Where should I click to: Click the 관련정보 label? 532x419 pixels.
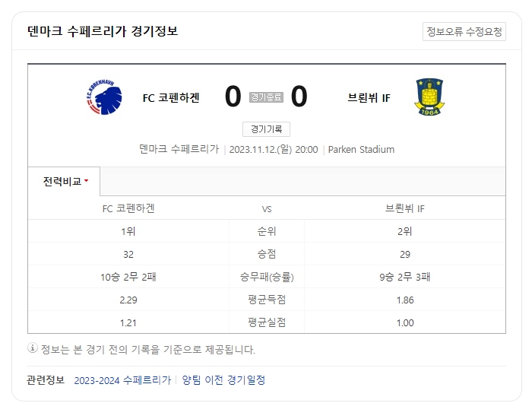(x=46, y=380)
